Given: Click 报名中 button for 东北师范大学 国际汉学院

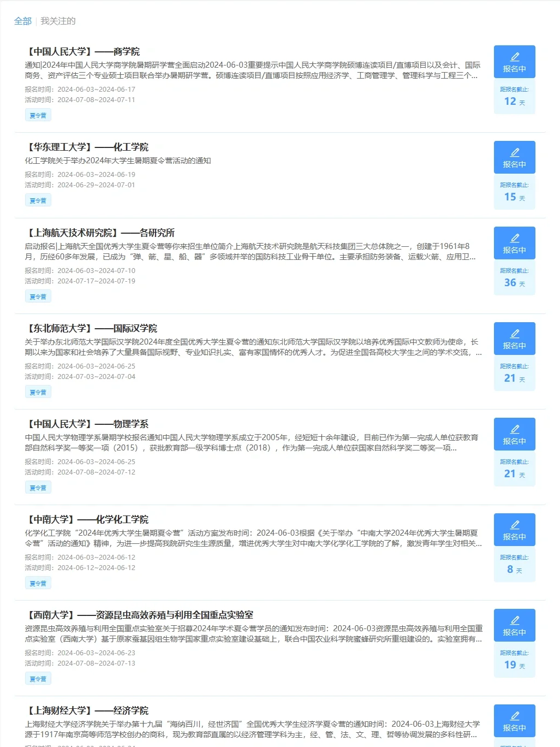Looking at the screenshot, I should [x=515, y=339].
